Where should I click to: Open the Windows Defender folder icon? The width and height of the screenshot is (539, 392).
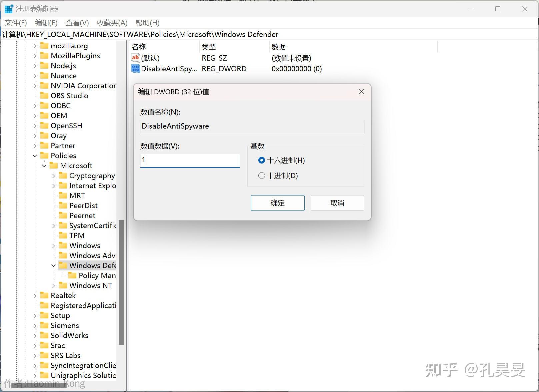coord(63,265)
